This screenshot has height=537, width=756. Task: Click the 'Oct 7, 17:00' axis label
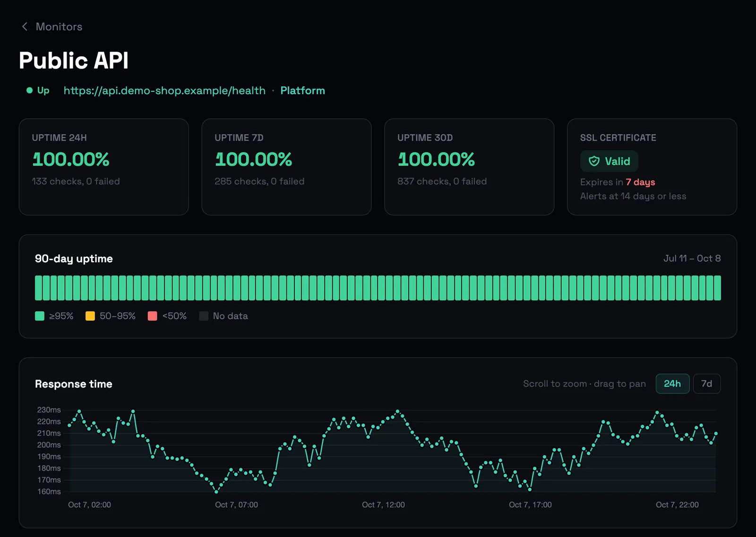(x=530, y=505)
